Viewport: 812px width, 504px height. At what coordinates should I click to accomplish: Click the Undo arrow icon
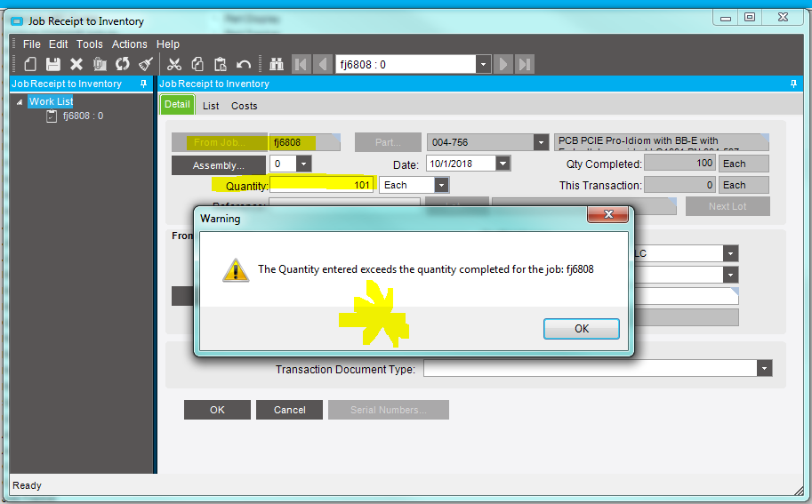pyautogui.click(x=244, y=64)
